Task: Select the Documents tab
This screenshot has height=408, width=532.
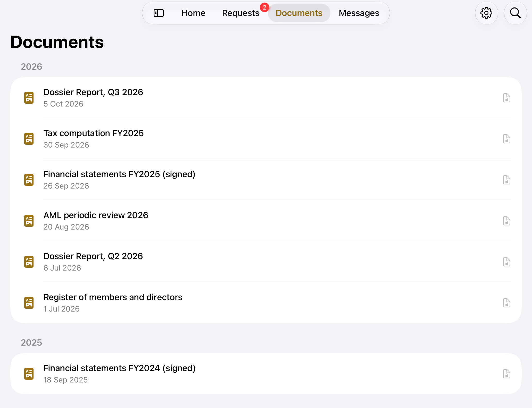Action: 299,13
